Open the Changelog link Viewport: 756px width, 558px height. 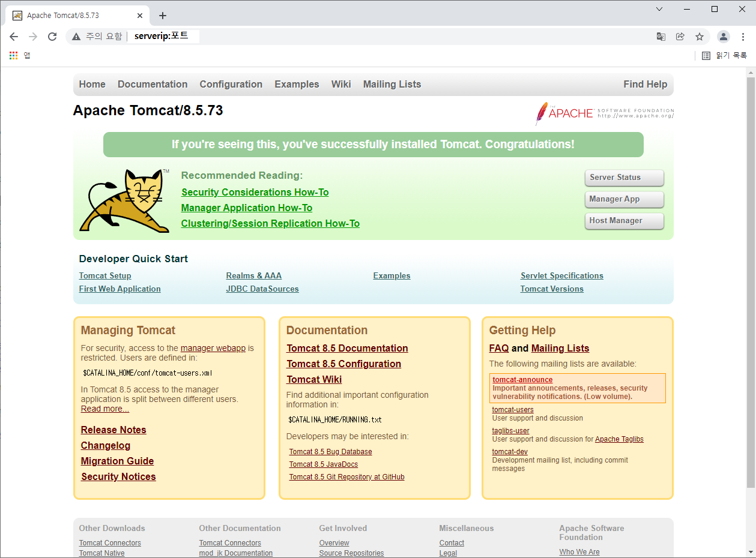106,446
